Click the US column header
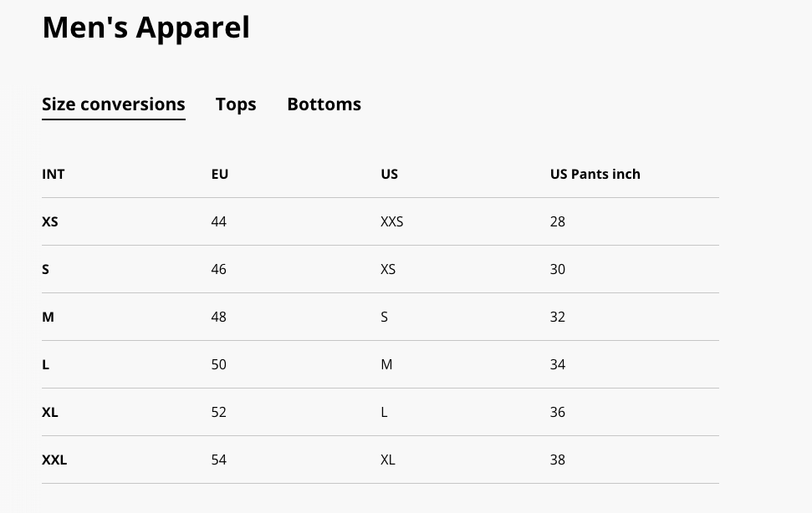The width and height of the screenshot is (812, 513). 390,175
